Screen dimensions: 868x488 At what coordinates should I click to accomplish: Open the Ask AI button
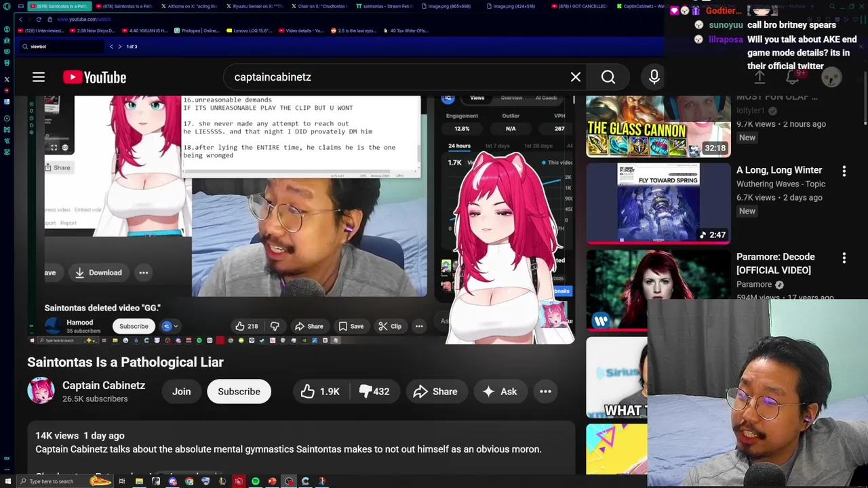click(x=500, y=391)
